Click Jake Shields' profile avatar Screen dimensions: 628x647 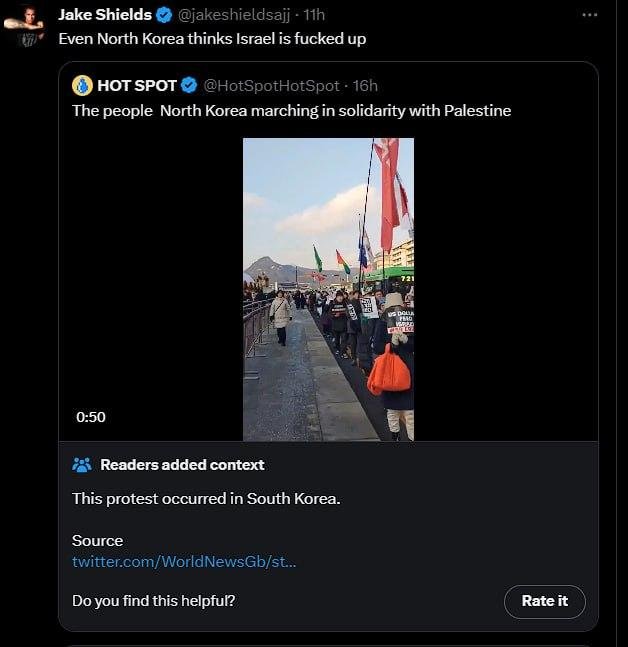point(26,26)
